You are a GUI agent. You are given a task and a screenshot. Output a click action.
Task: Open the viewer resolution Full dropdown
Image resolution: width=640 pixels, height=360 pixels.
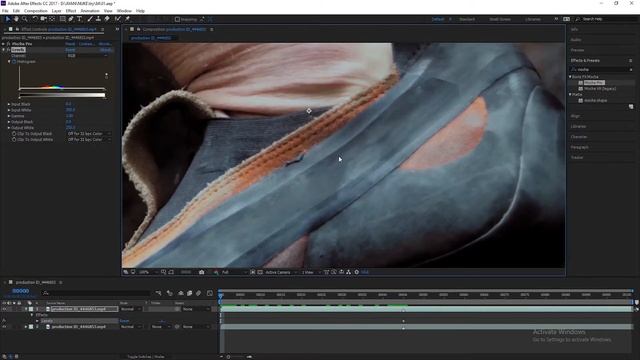click(234, 272)
